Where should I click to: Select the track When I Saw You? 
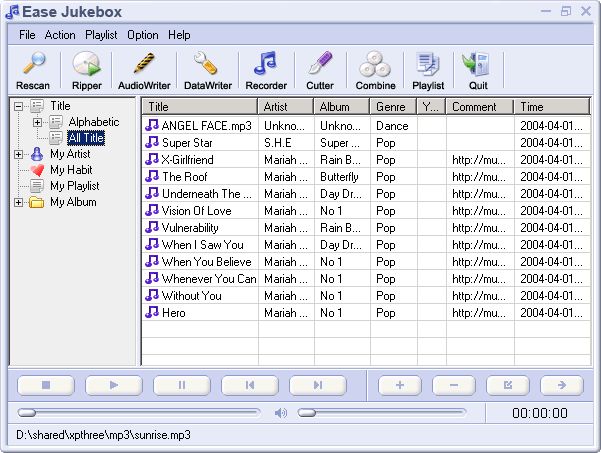pos(202,245)
